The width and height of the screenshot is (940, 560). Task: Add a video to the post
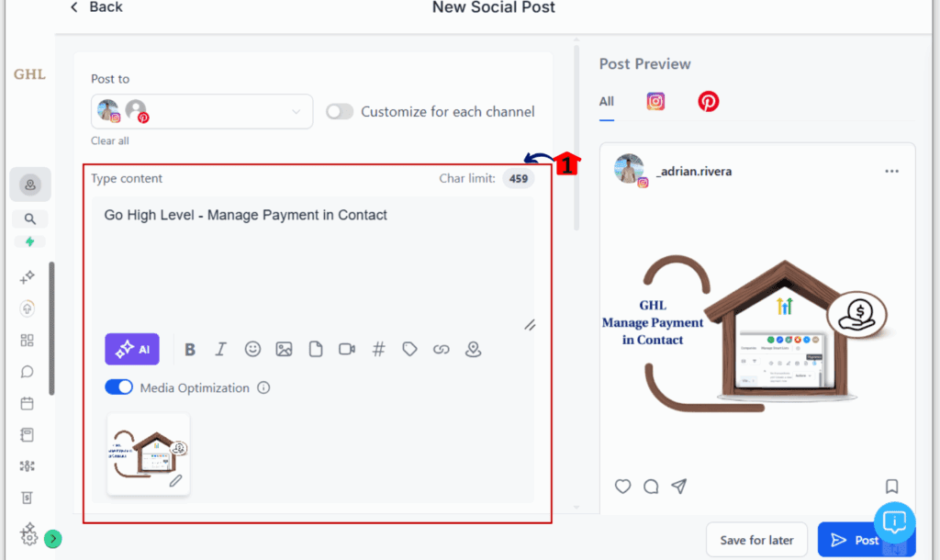(346, 349)
